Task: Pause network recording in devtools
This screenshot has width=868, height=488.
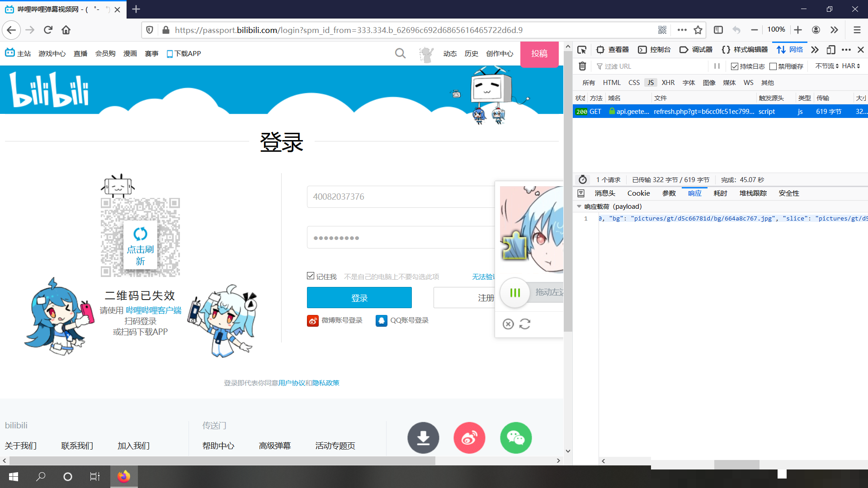Action: click(x=717, y=66)
